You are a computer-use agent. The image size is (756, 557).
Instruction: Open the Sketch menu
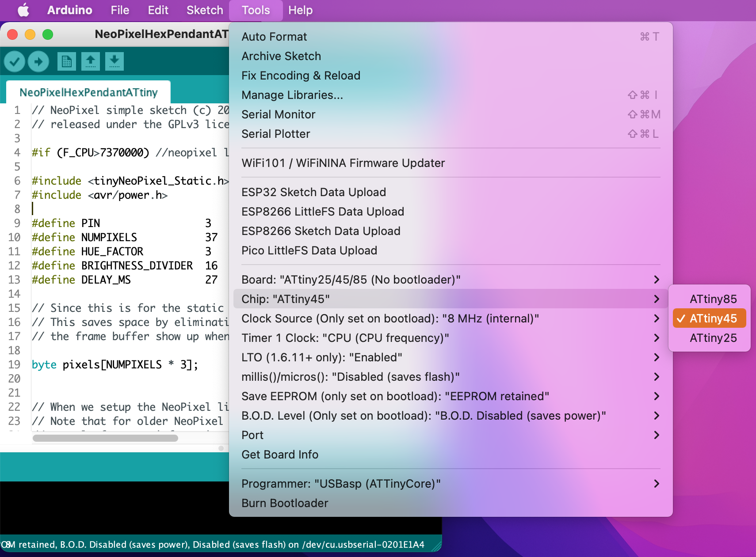205,10
